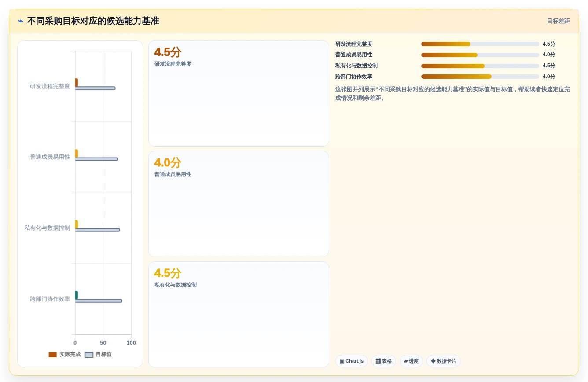Click the x-axis tick label 100

(x=131, y=343)
